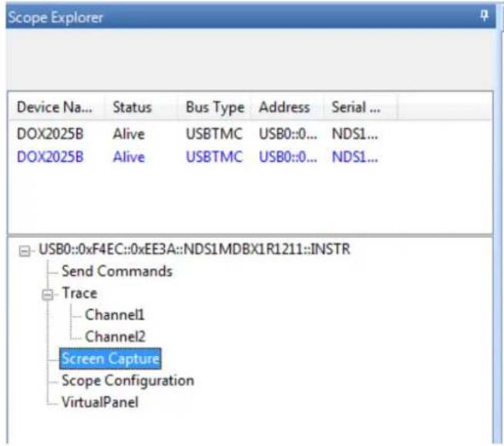Select USB0::0xF4EC::0xEE3A instrument address node
This screenshot has height=446, width=504.
(194, 250)
